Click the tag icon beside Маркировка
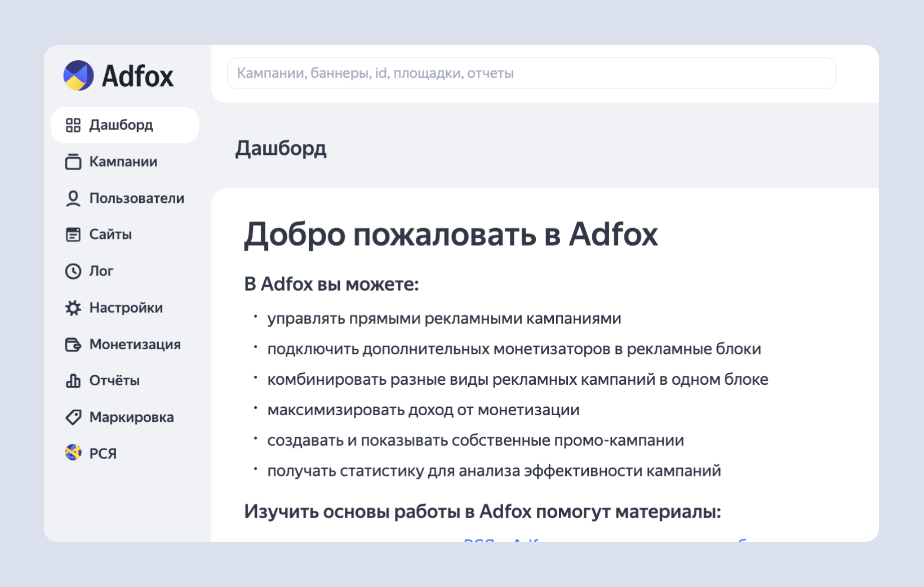The height and width of the screenshot is (587, 924). [x=73, y=417]
